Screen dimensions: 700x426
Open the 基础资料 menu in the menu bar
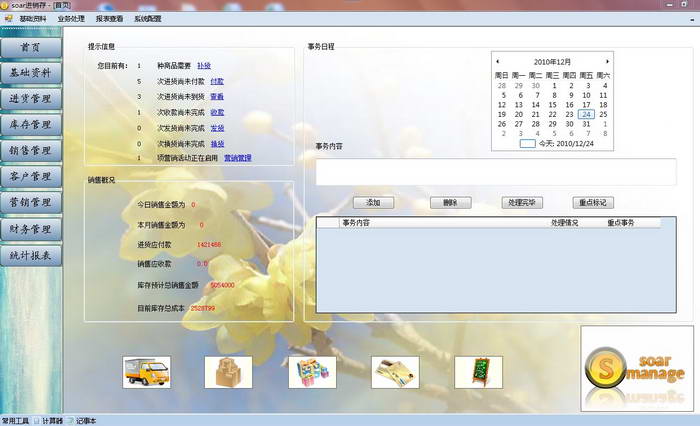click(x=33, y=19)
